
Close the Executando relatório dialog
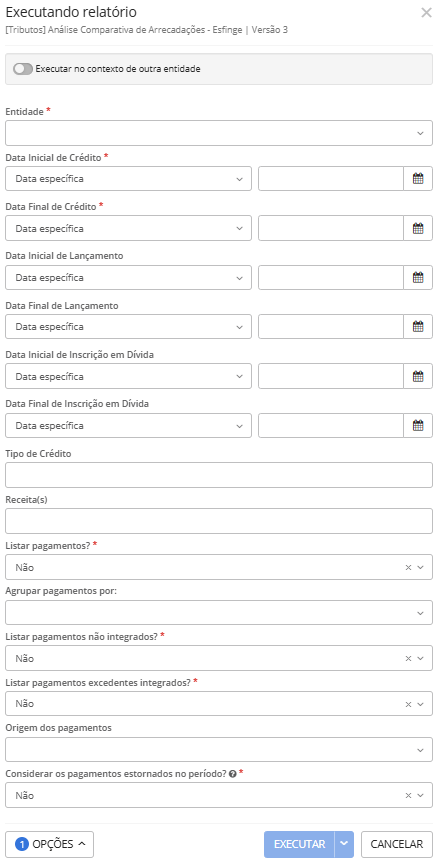pyautogui.click(x=426, y=13)
